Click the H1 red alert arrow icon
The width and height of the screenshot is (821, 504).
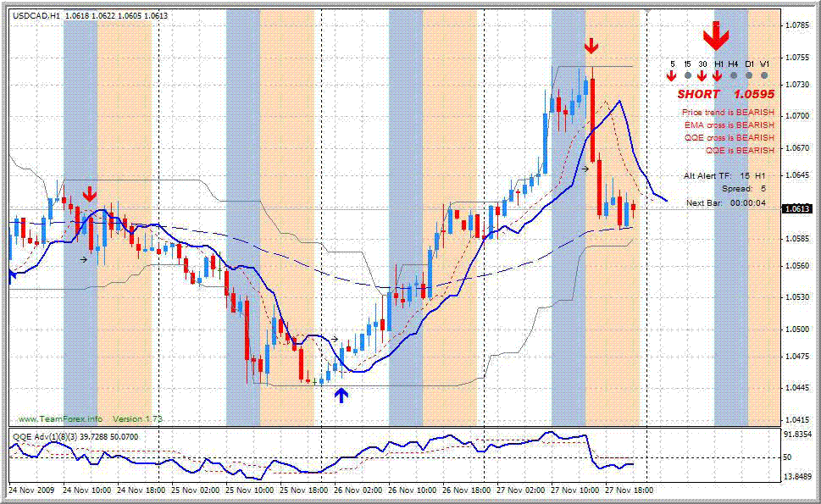pos(717,75)
